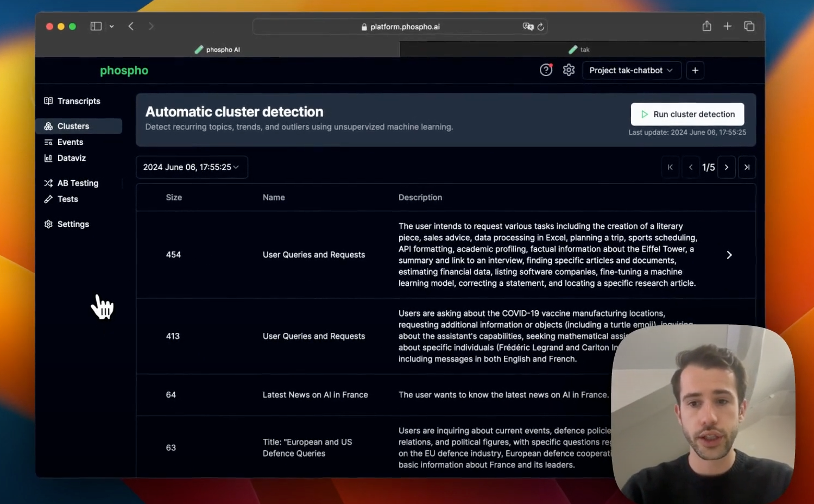Go forward in Safari history
Image resolution: width=814 pixels, height=504 pixels.
(151, 26)
